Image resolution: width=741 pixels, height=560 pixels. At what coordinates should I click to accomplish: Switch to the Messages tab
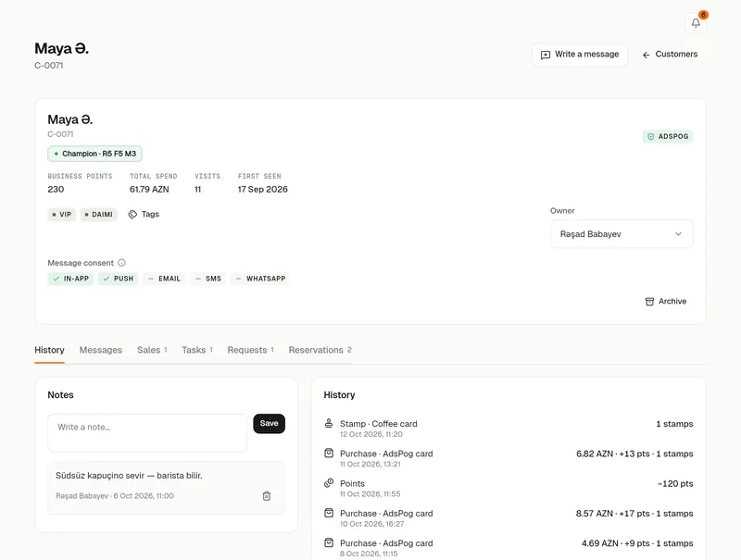[x=101, y=350]
